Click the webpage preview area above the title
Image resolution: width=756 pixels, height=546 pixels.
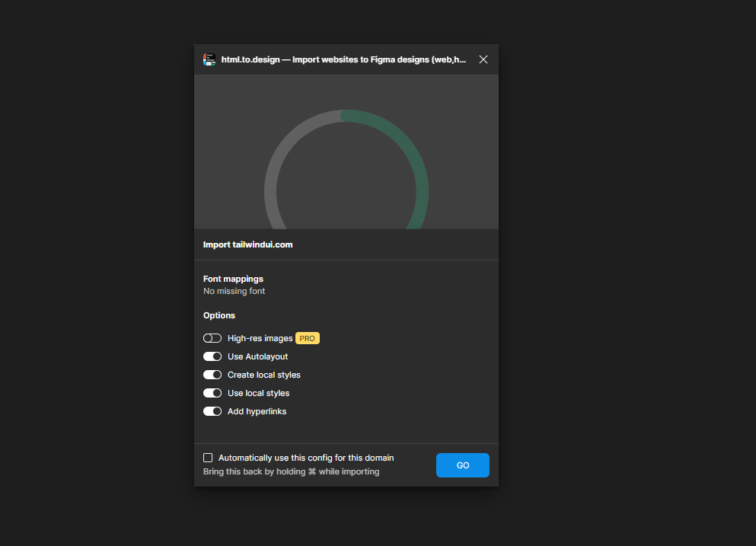346,152
